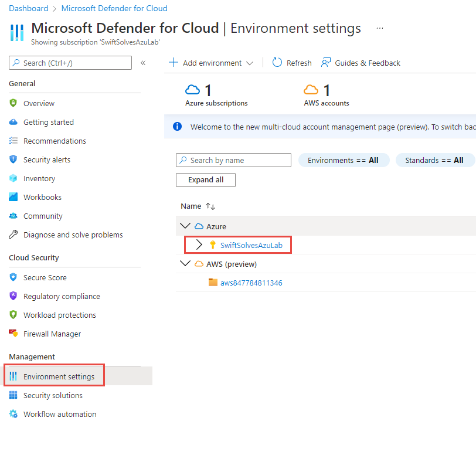Click the Regulatory compliance icon
The width and height of the screenshot is (476, 455).
click(13, 296)
